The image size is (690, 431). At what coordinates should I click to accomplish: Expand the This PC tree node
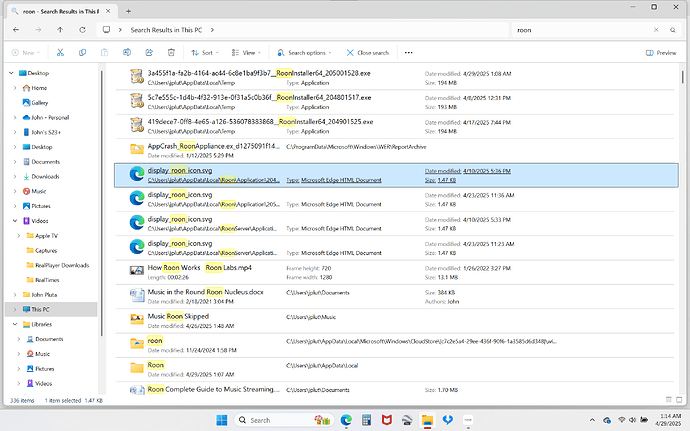click(x=15, y=309)
